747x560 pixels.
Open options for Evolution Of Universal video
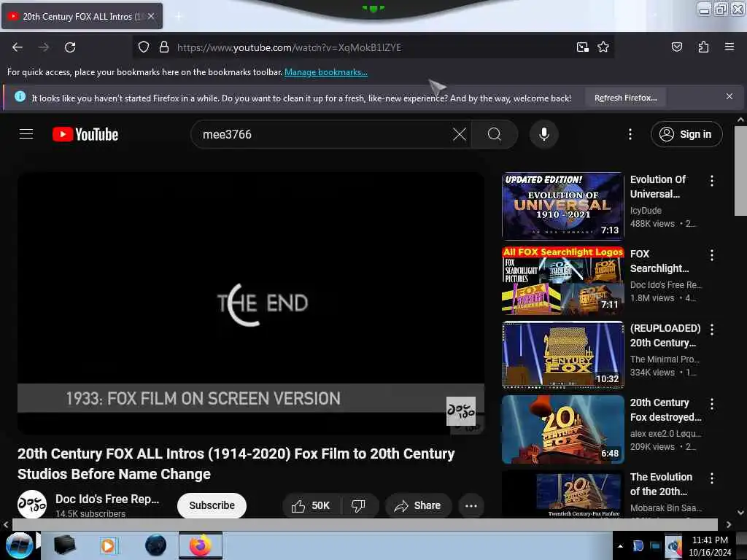[712, 181]
